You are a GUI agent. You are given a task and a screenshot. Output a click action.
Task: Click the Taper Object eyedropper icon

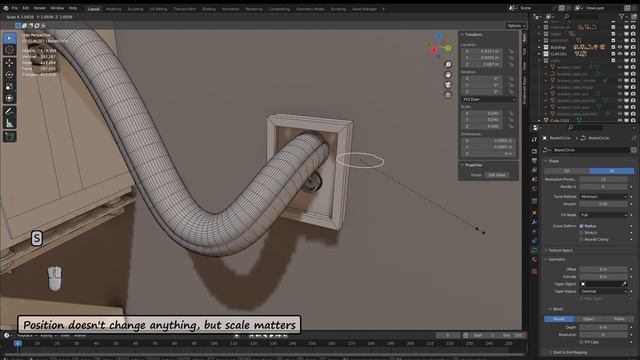(624, 284)
